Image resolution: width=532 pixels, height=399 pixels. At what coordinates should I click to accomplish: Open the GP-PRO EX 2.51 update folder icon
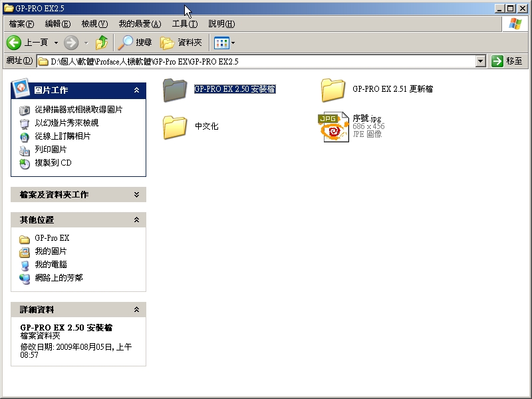pyautogui.click(x=331, y=90)
